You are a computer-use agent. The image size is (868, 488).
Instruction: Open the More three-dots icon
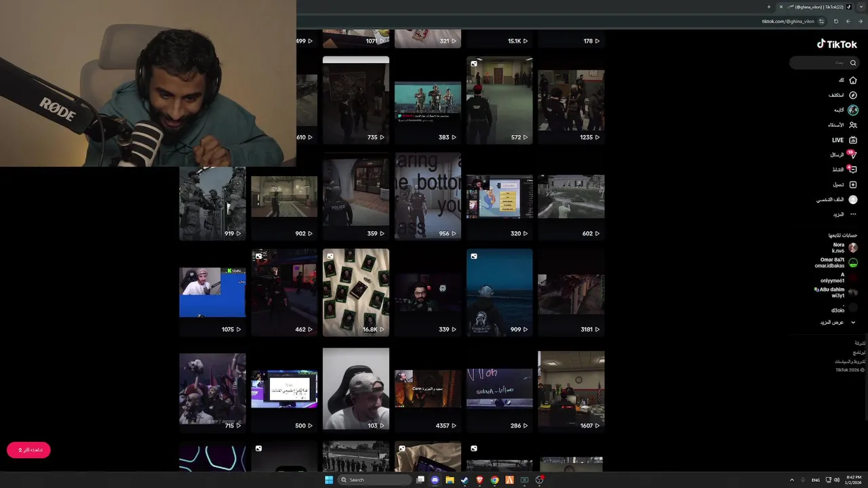click(853, 214)
